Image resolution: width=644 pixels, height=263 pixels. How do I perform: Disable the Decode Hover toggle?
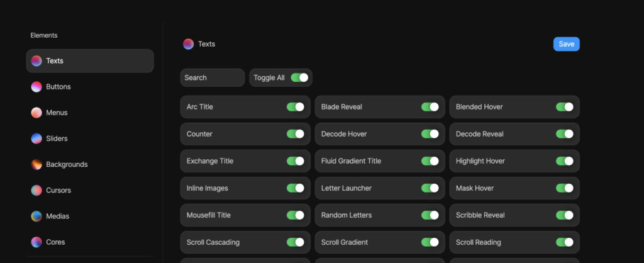click(x=430, y=134)
